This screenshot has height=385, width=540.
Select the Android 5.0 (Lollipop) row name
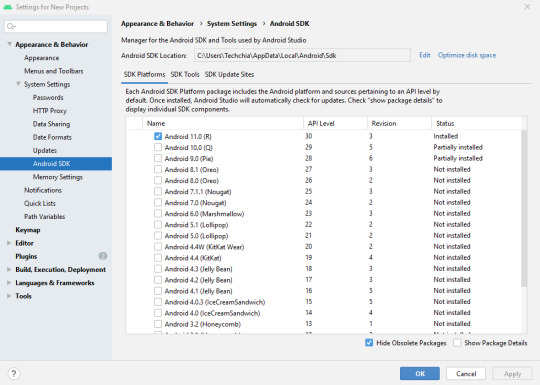[196, 236]
